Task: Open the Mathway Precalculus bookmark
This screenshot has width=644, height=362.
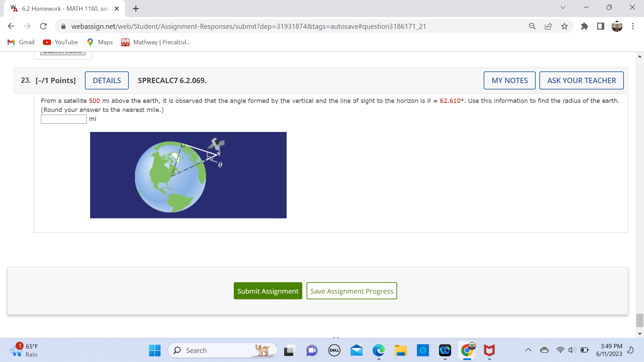Action: pos(156,42)
